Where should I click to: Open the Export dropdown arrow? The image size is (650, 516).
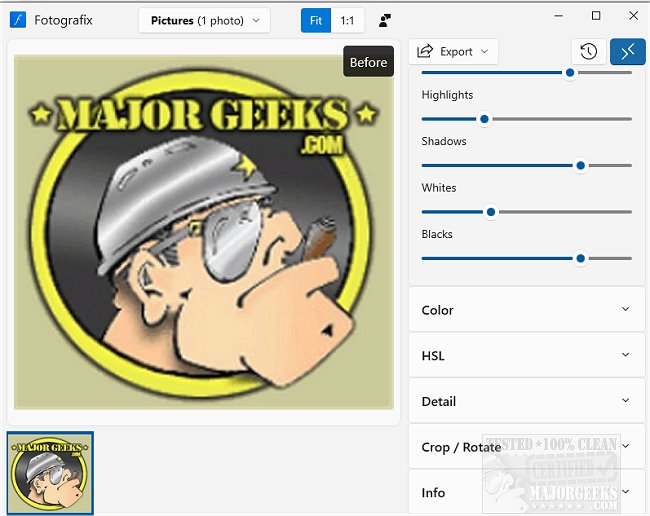click(x=485, y=51)
